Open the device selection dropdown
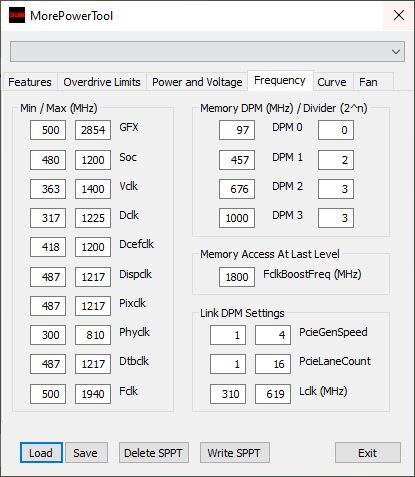Image resolution: width=415 pixels, height=477 pixels. (207, 52)
